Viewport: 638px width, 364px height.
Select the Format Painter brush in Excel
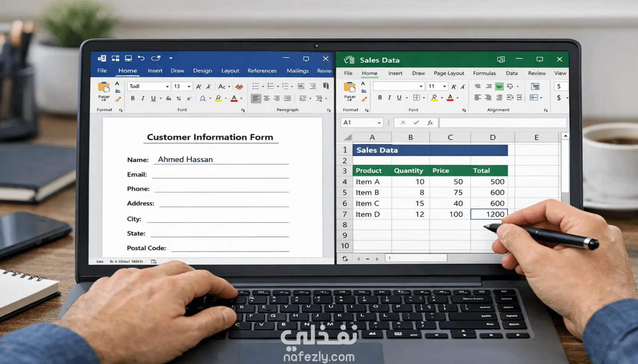pyautogui.click(x=364, y=99)
